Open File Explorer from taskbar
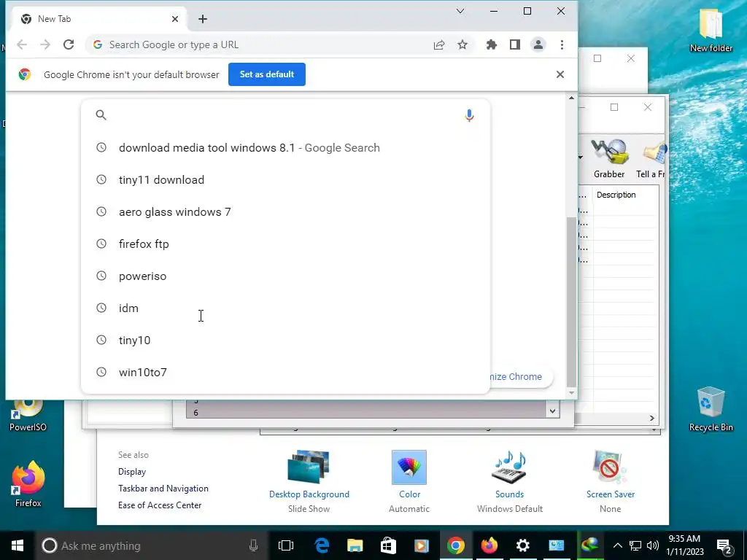 coord(355,545)
